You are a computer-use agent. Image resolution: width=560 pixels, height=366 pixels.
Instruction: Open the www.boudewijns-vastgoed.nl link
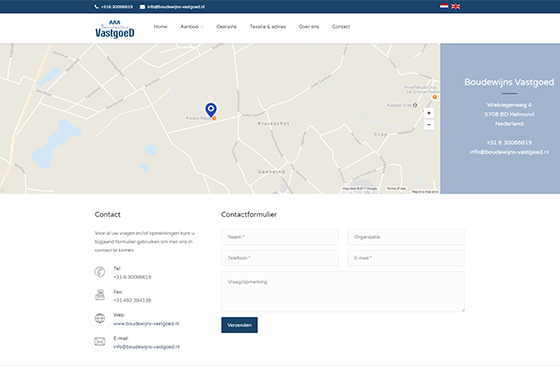pos(146,324)
